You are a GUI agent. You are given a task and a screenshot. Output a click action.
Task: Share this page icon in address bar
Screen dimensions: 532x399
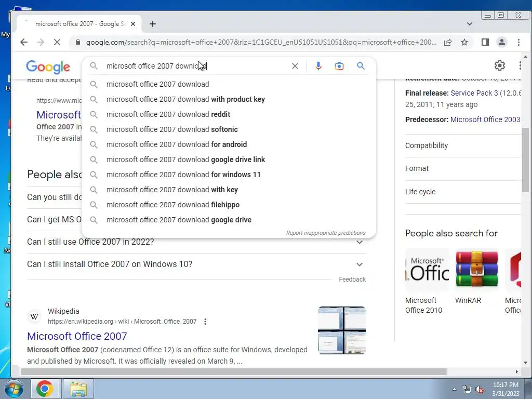click(x=448, y=42)
